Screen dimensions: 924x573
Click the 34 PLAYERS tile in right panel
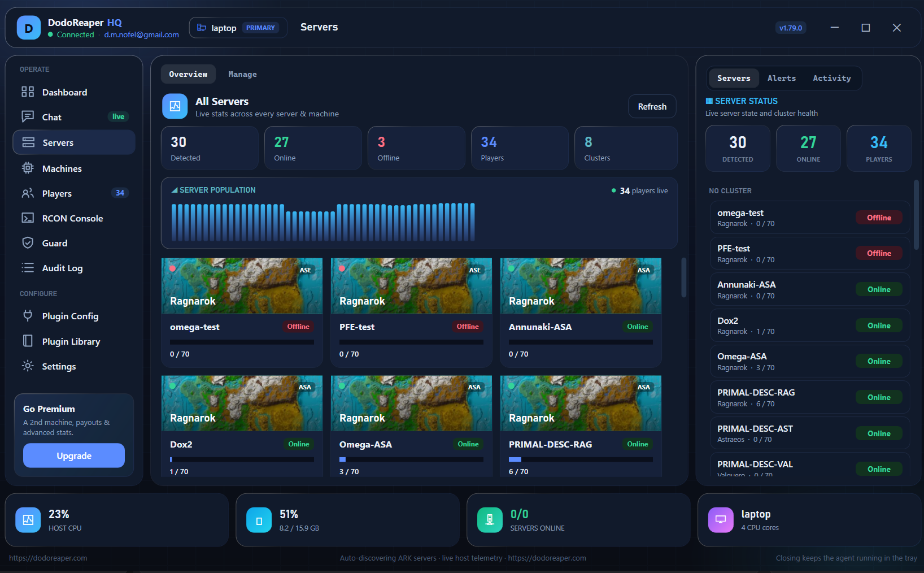[879, 148]
